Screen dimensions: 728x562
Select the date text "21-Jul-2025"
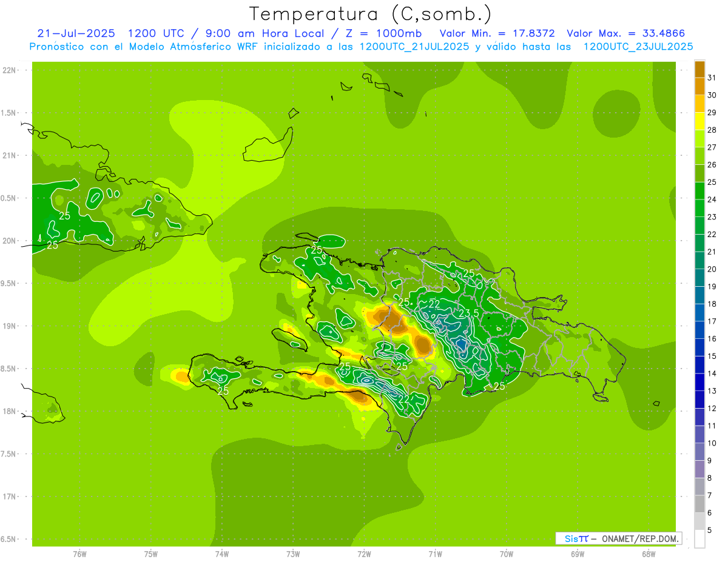coord(77,33)
